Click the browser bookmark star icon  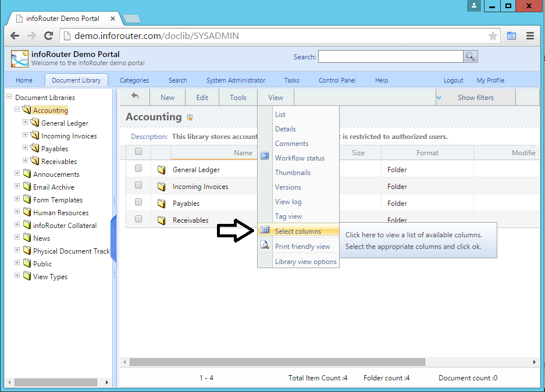pyautogui.click(x=493, y=35)
